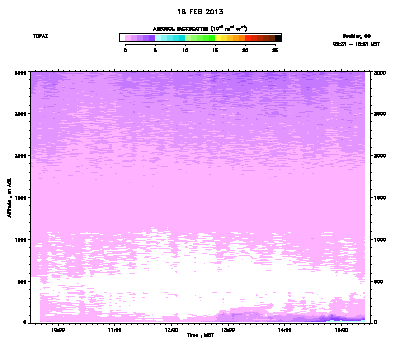
Task: Click the black end of the colorbar
Action: pyautogui.click(x=278, y=38)
